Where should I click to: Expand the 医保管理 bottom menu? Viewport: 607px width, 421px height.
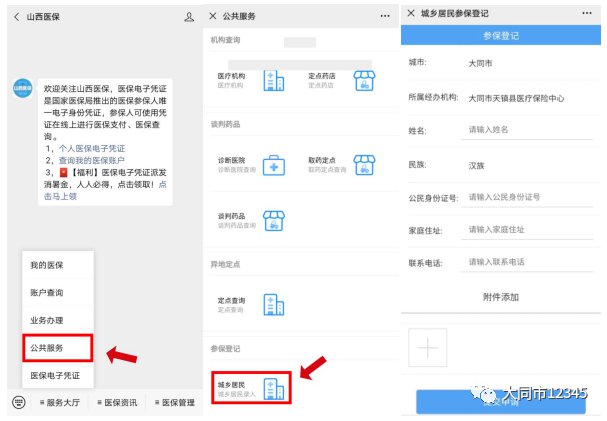pos(173,402)
